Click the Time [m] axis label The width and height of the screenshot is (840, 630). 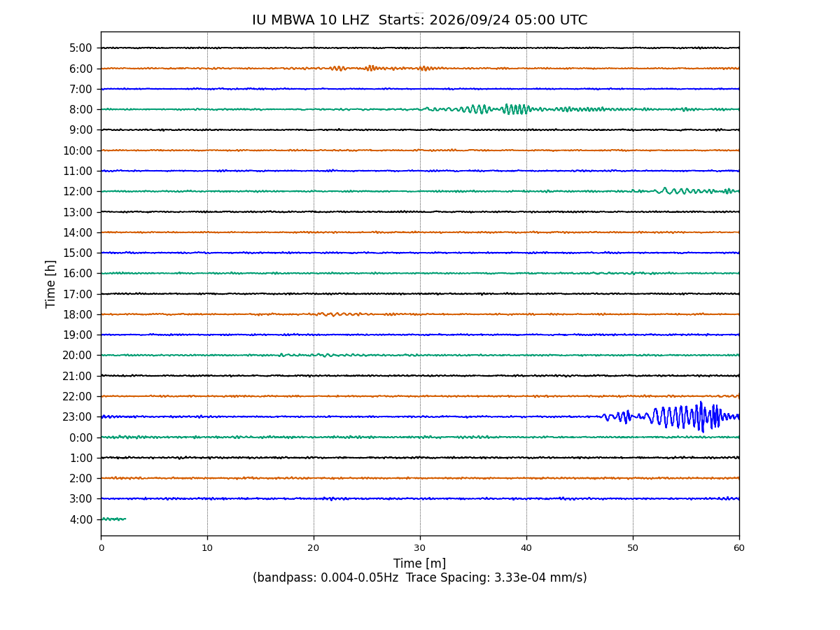point(419,563)
